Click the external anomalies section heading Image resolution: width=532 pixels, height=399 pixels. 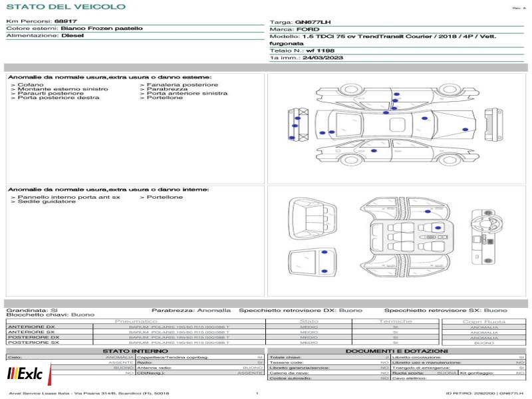coord(110,77)
